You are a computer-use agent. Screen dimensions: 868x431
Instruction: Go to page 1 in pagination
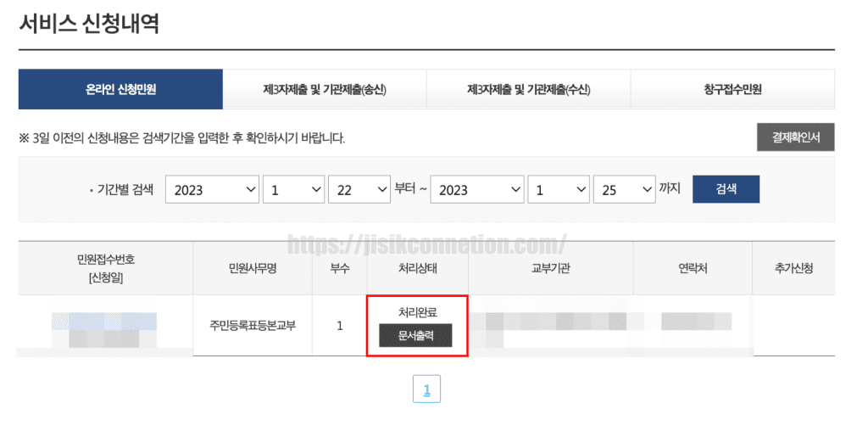427,389
